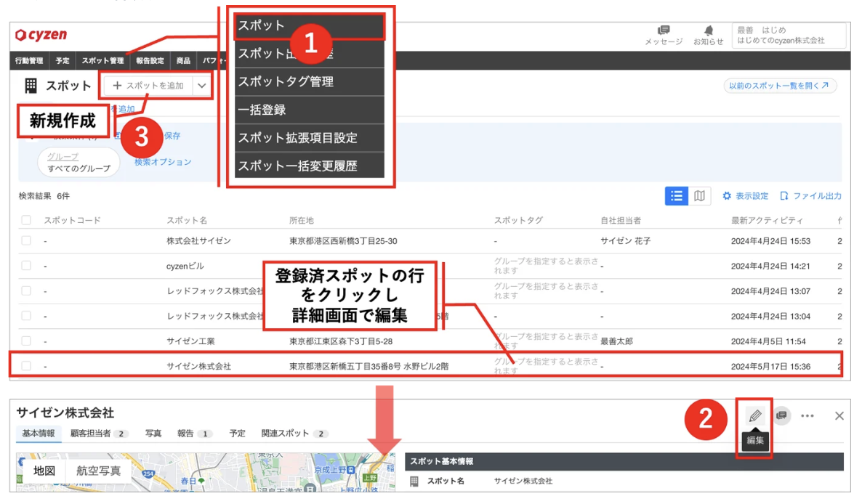
Task: Open 表示設定 gear settings
Action: (746, 196)
